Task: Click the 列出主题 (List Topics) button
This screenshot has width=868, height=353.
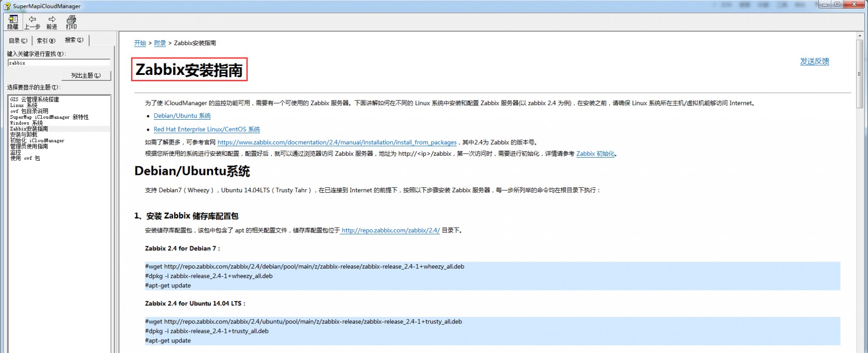Action: (86, 75)
